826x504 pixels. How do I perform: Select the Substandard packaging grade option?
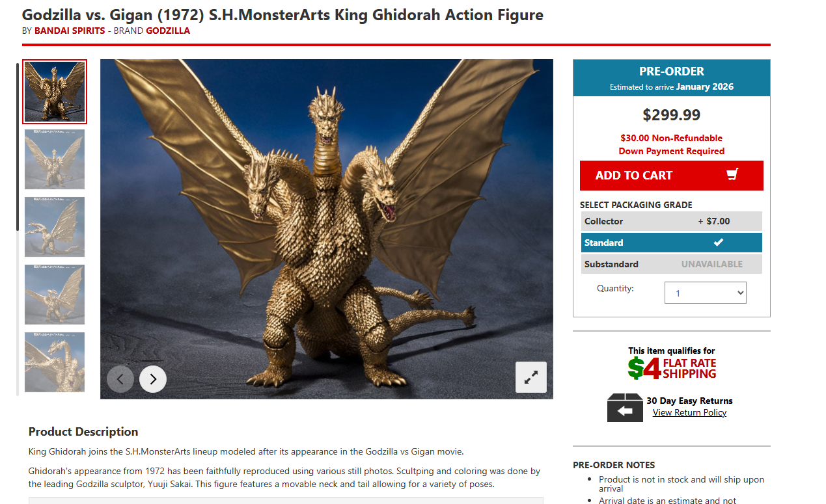[x=672, y=264]
